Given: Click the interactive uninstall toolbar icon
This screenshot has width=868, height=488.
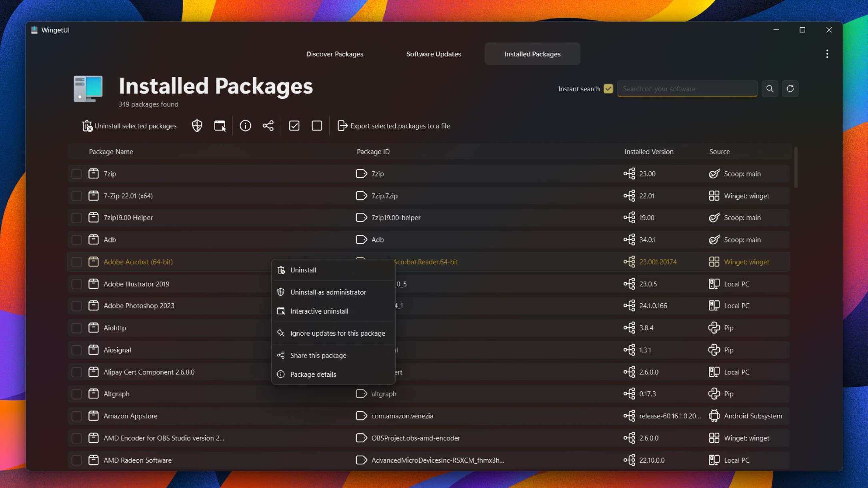Looking at the screenshot, I should [220, 126].
